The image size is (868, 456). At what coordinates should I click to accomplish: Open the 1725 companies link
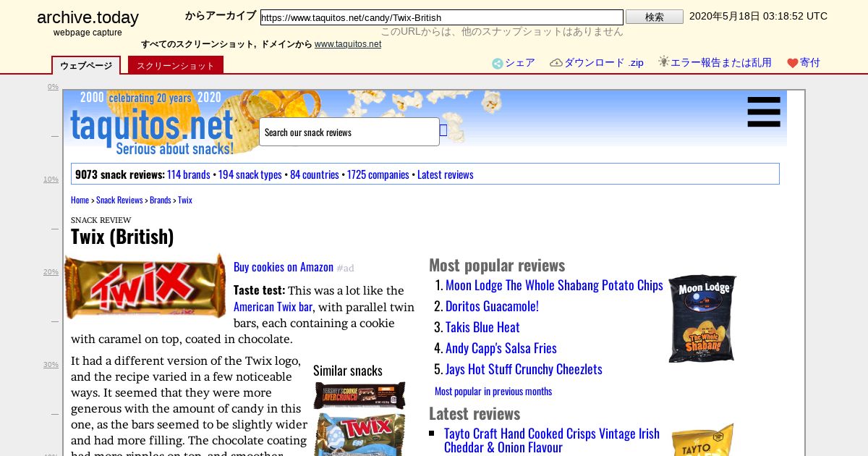(x=378, y=174)
